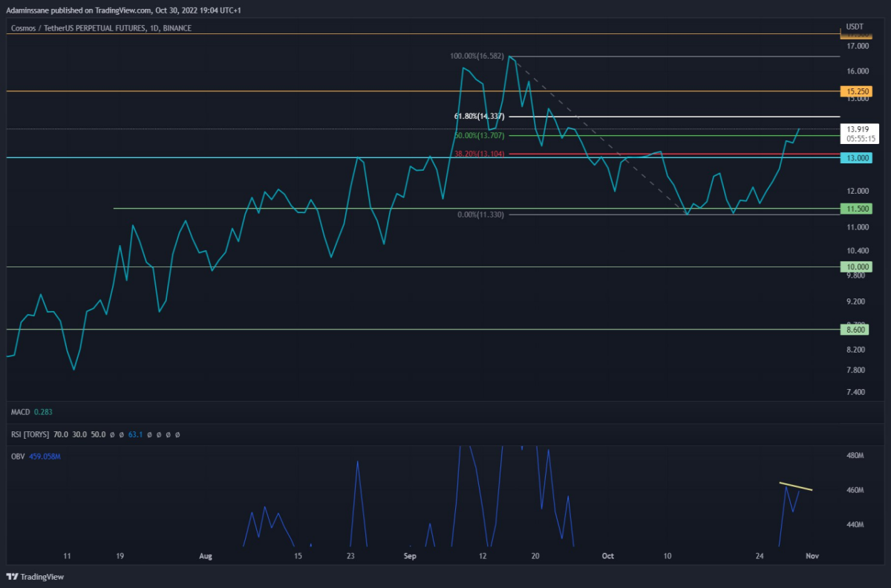Click the Oct date on the time axis
This screenshot has width=891, height=588.
coord(608,555)
